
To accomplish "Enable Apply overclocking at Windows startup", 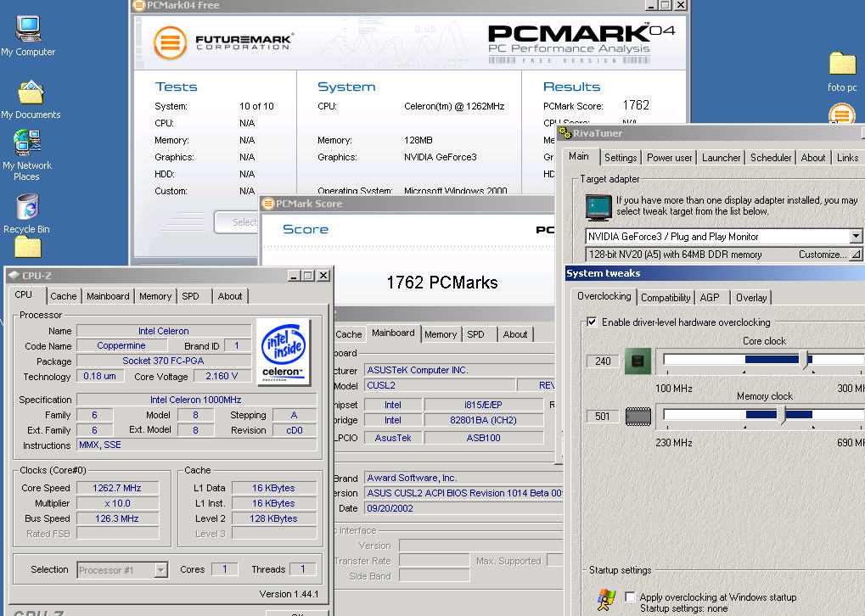I will [x=630, y=596].
